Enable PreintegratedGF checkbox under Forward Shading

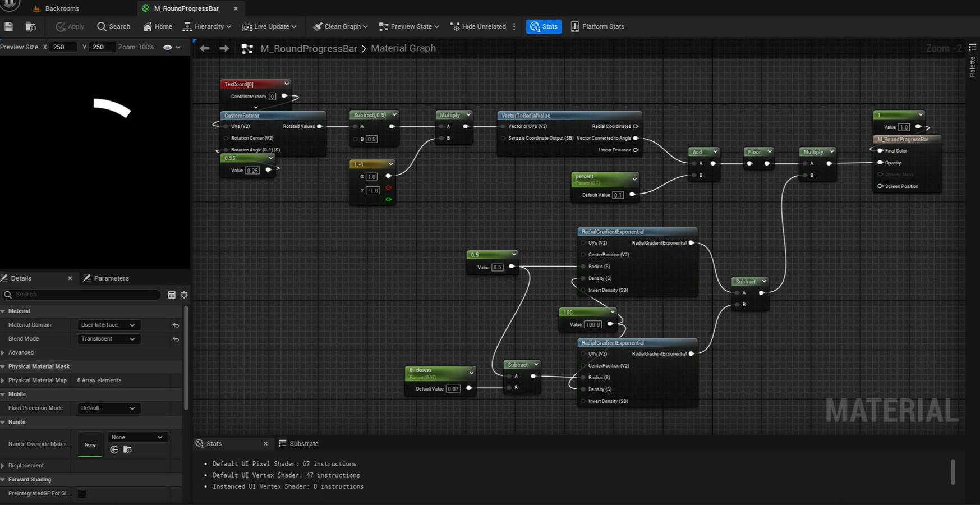(82, 493)
